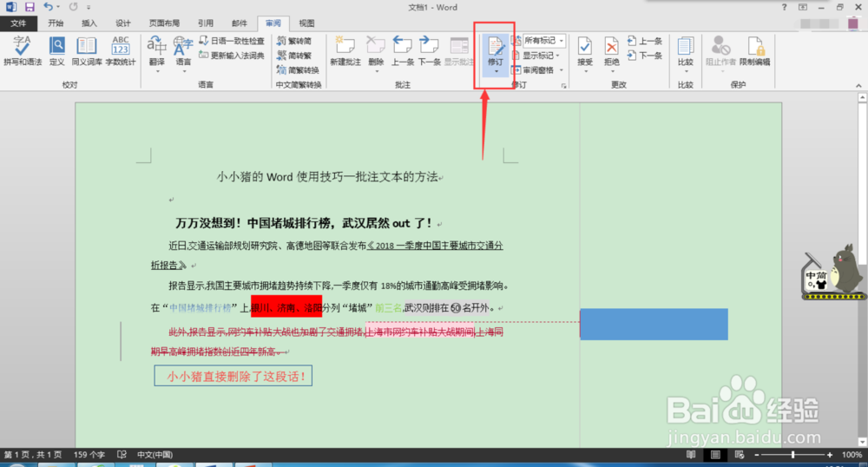Toggle 修订 track changes
Screen dimensions: 868x467
496,50
